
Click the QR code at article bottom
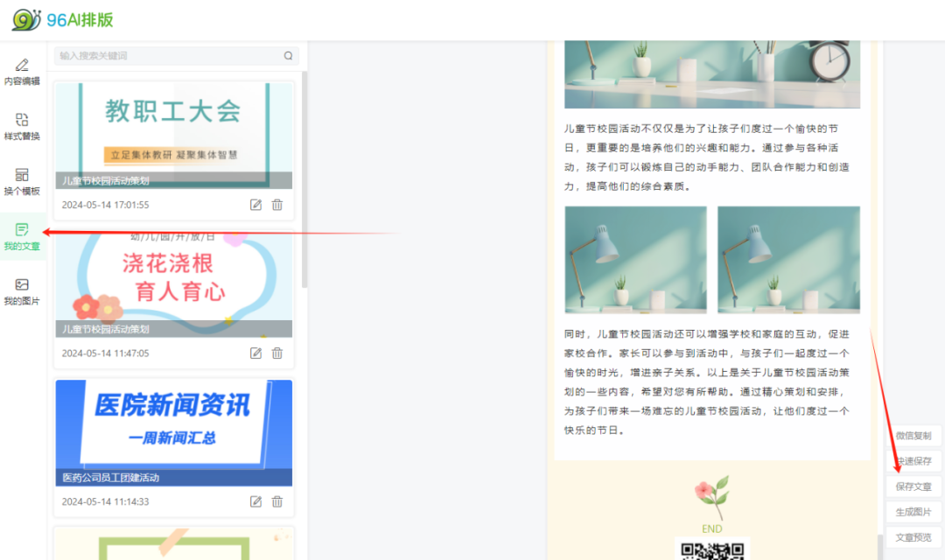712,551
